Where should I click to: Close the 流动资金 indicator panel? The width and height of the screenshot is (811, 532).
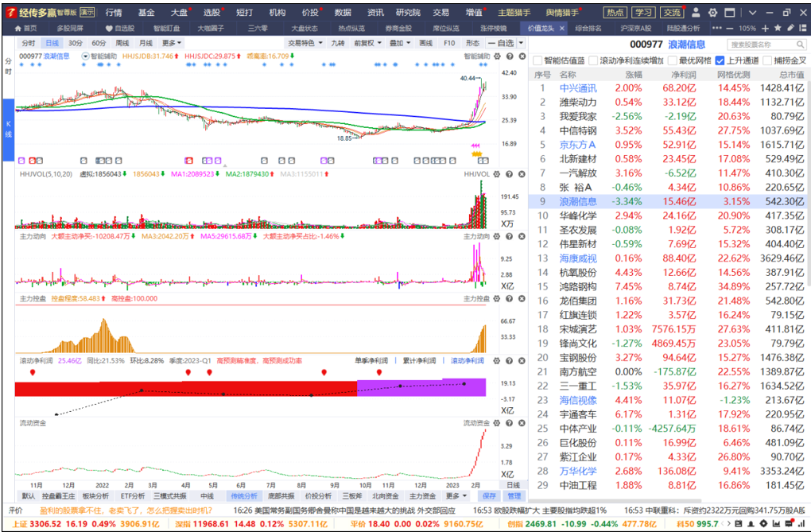[x=522, y=423]
